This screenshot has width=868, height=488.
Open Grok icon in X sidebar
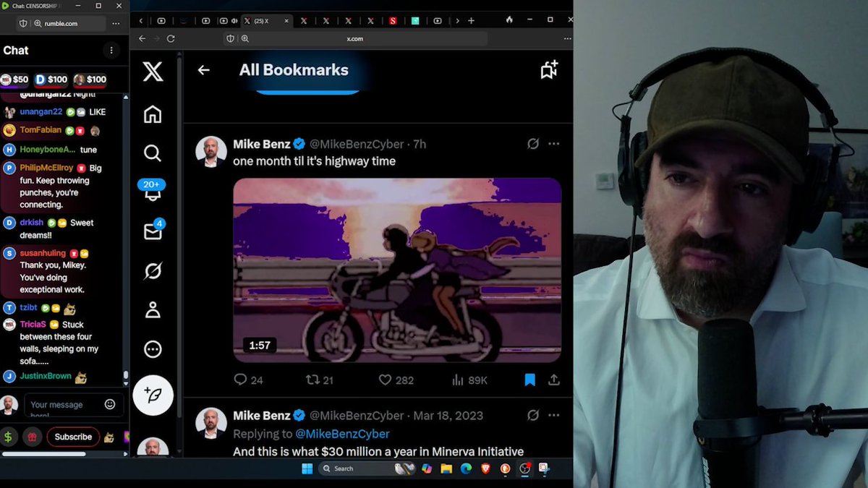(153, 271)
